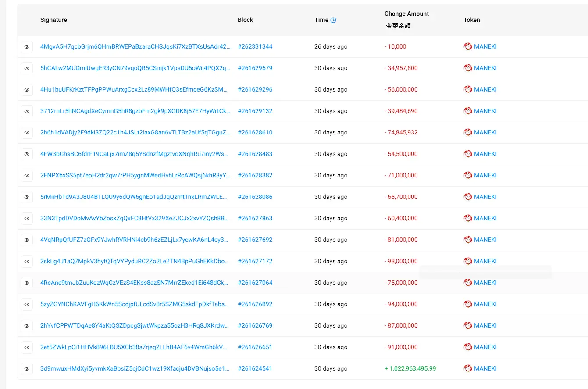Open block link #261629132
Screen dimensions: 588x389
[255, 111]
